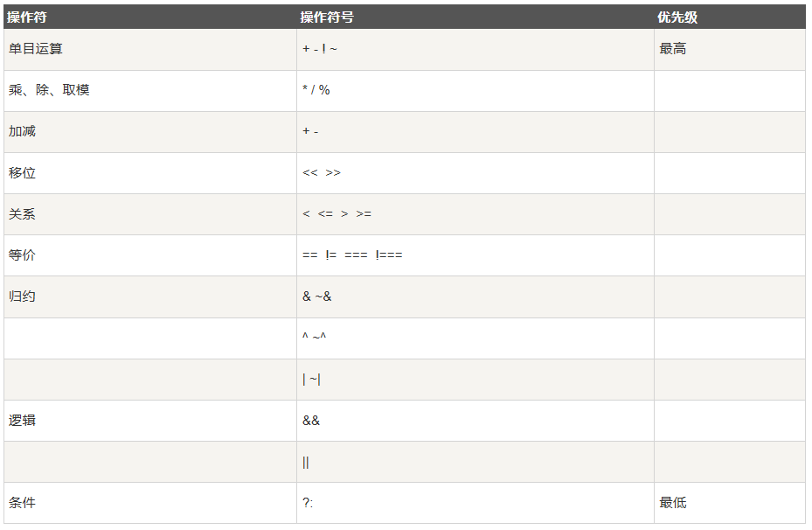Image resolution: width=812 pixels, height=530 pixels.
Task: Click the '& ~&' reduction cell
Action: point(475,296)
